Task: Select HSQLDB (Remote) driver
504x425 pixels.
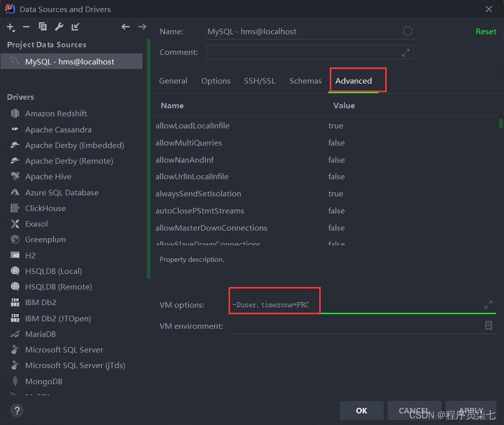Action: [58, 287]
